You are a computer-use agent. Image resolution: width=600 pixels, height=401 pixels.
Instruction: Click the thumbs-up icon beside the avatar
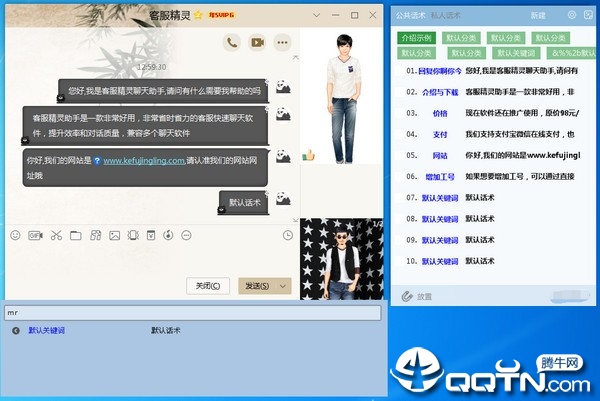tap(308, 155)
